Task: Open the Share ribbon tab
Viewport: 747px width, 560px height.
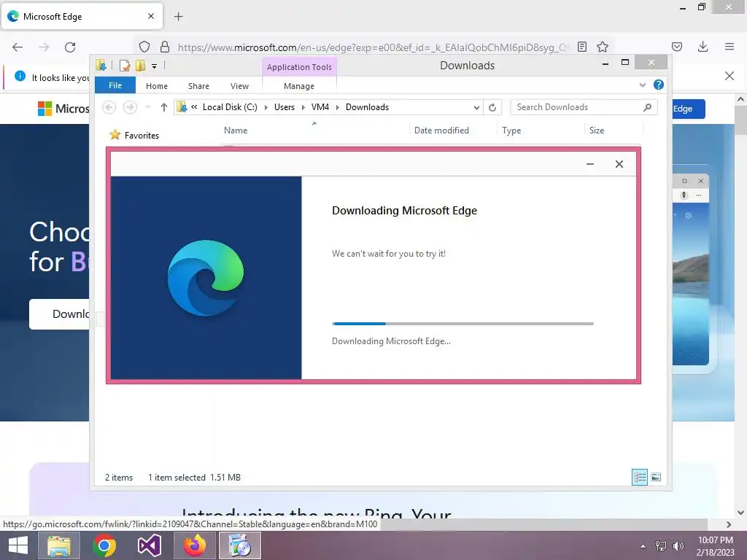Action: click(x=198, y=86)
